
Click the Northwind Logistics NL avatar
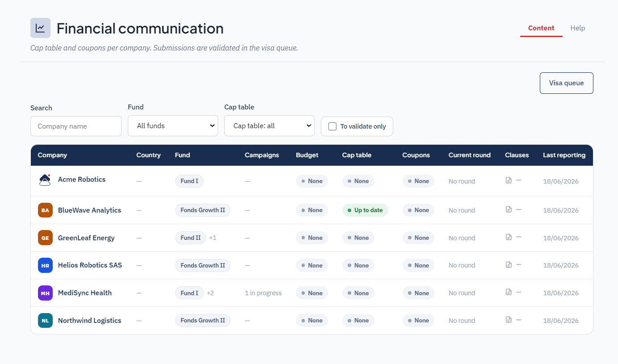[45, 321]
